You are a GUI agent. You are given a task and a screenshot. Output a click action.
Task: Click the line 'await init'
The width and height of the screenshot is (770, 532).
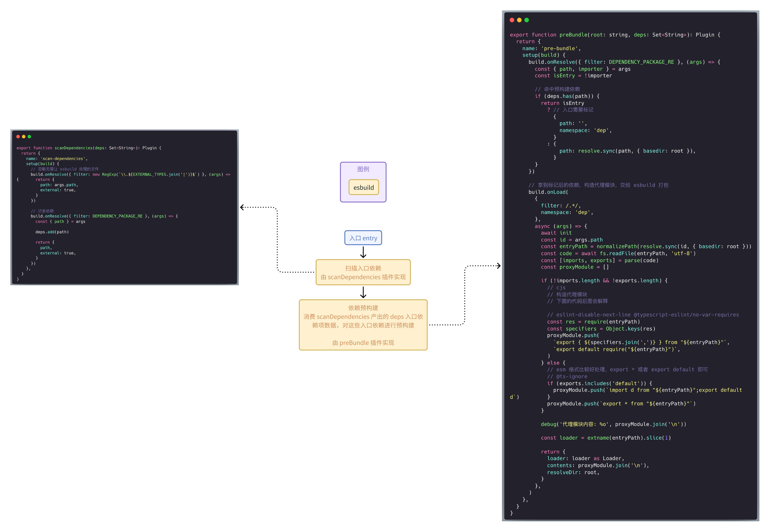point(556,233)
